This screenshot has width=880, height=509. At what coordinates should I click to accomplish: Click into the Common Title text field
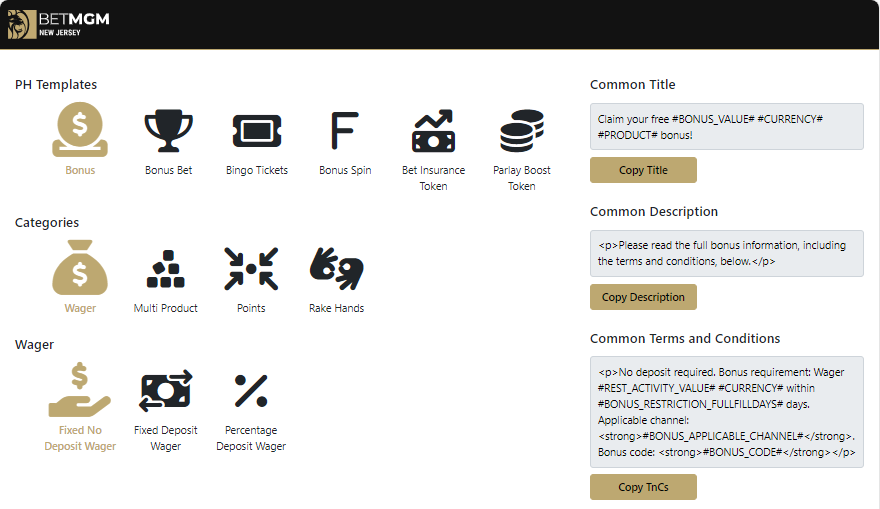727,126
